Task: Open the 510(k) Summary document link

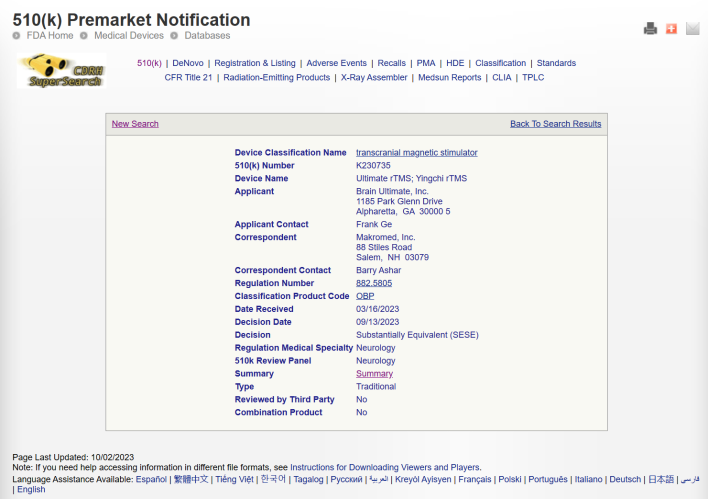Action: (374, 373)
